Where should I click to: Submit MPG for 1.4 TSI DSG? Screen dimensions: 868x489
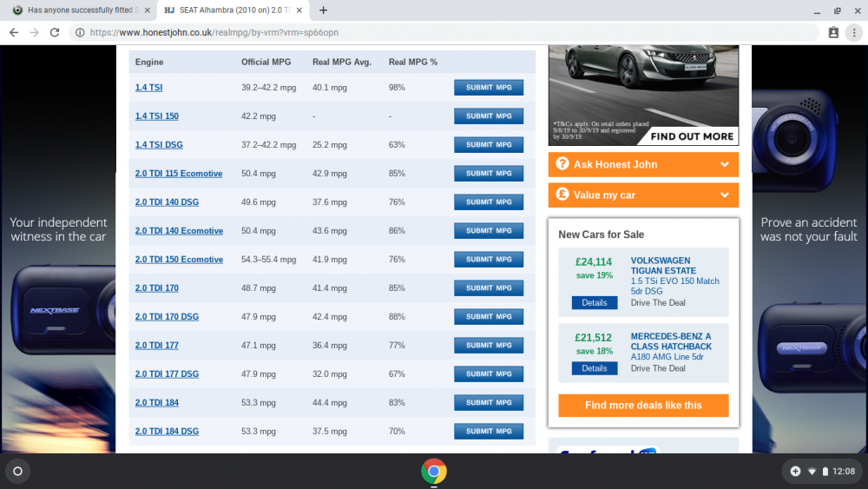(x=489, y=144)
